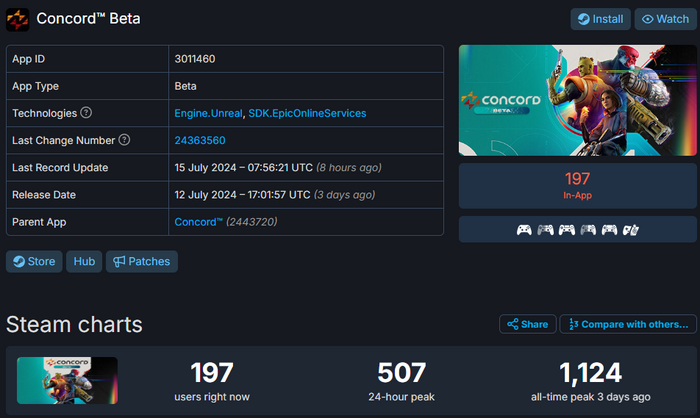
Task: Open the Patches button
Action: coord(141,262)
